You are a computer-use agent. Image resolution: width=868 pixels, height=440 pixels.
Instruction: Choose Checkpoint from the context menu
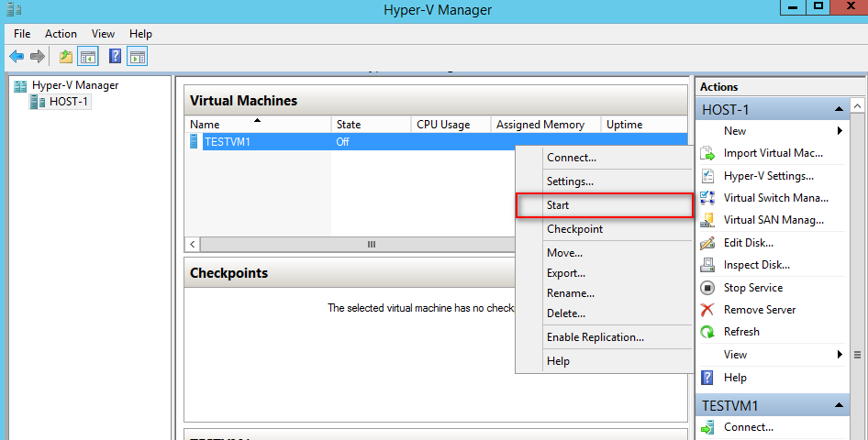tap(605, 229)
